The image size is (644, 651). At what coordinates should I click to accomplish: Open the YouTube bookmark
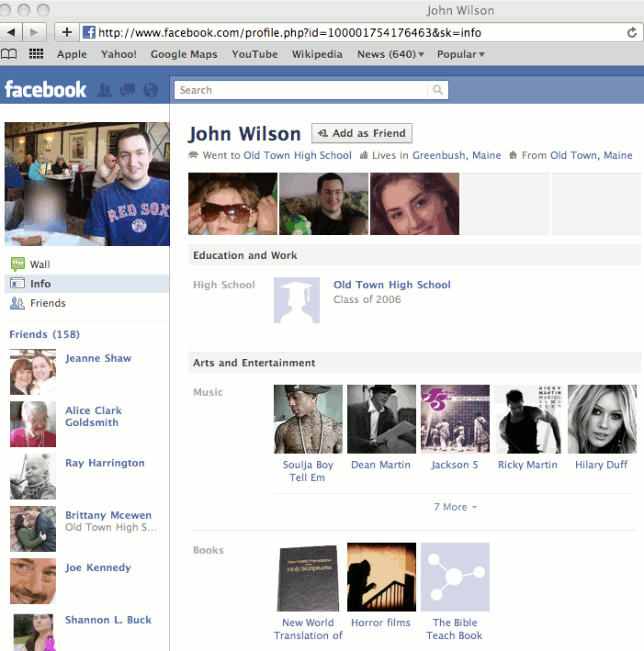click(x=254, y=54)
